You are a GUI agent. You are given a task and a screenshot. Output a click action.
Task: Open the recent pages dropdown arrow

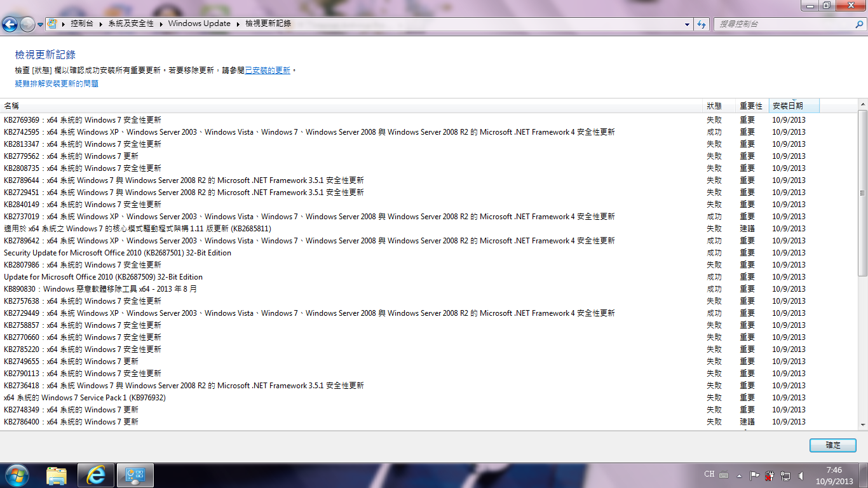coord(41,24)
